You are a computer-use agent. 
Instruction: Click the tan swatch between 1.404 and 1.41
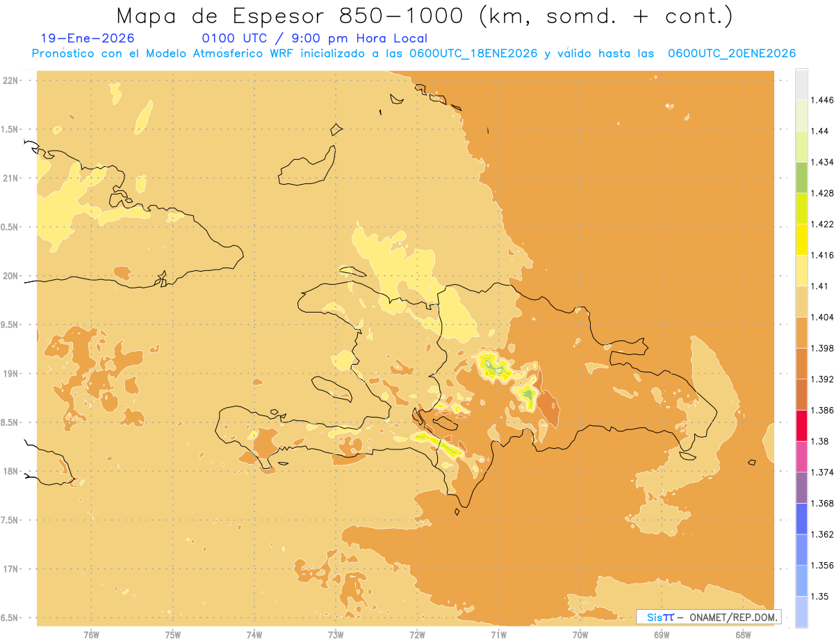coord(801,302)
